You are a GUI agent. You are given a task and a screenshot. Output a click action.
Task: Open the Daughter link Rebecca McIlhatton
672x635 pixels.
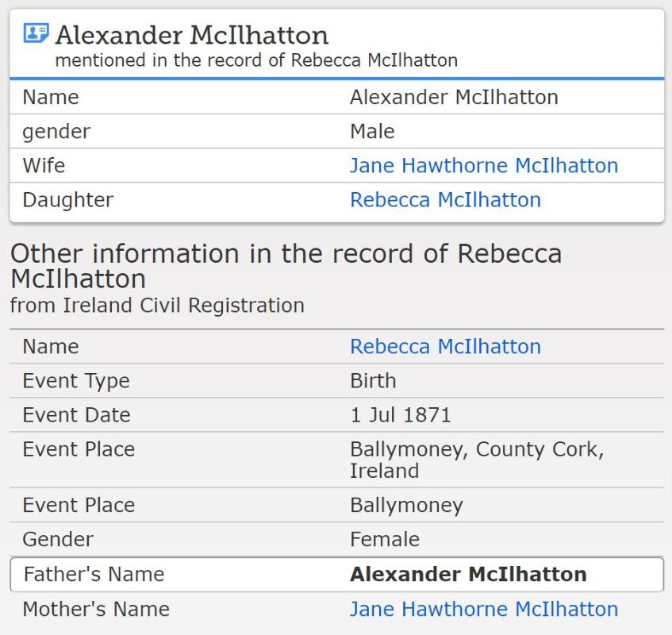click(x=445, y=200)
